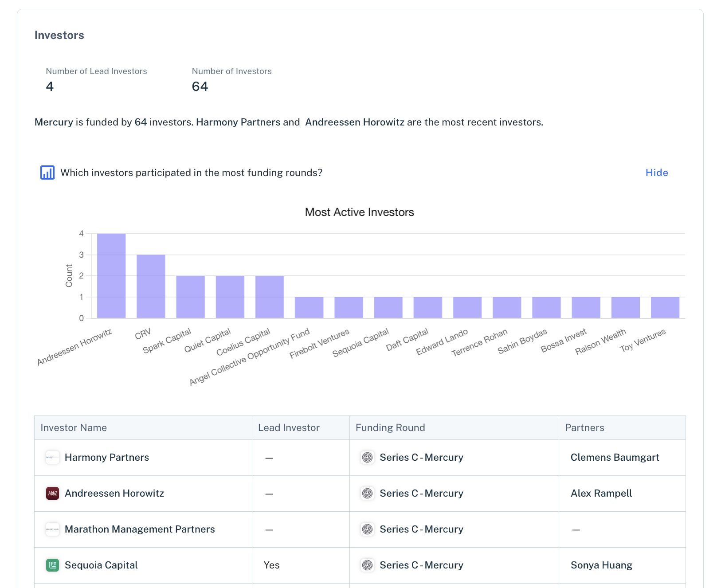This screenshot has width=721, height=588.
Task: Click Mercury logo in Andreessen Horowitz row
Action: click(367, 493)
